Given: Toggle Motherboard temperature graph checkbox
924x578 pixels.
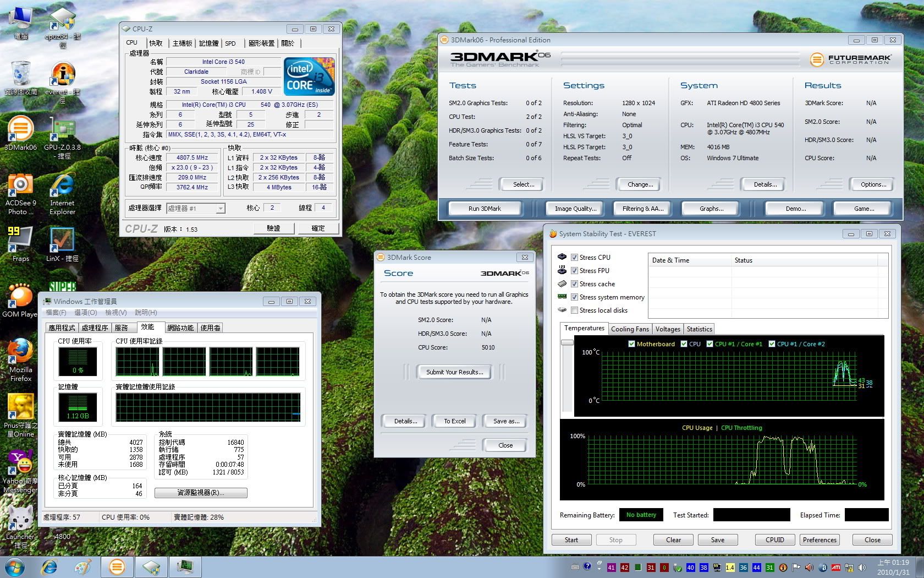Looking at the screenshot, I should pyautogui.click(x=631, y=343).
